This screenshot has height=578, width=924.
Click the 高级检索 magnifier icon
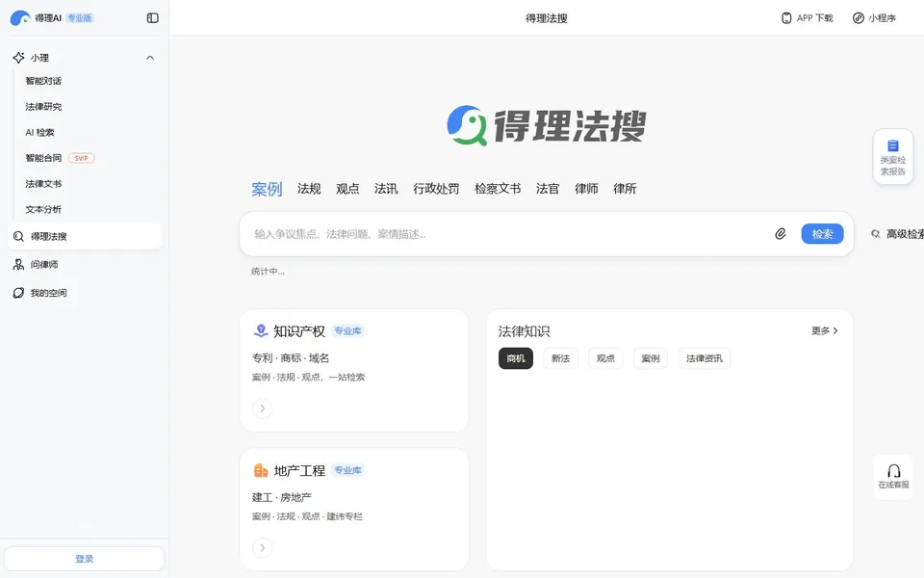coord(876,234)
